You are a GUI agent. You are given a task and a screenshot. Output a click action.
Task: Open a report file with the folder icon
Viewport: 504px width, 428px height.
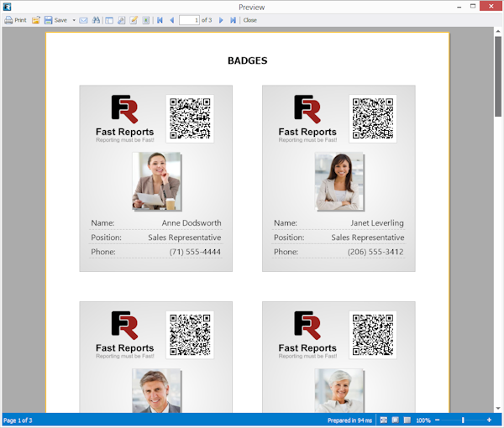[x=35, y=20]
